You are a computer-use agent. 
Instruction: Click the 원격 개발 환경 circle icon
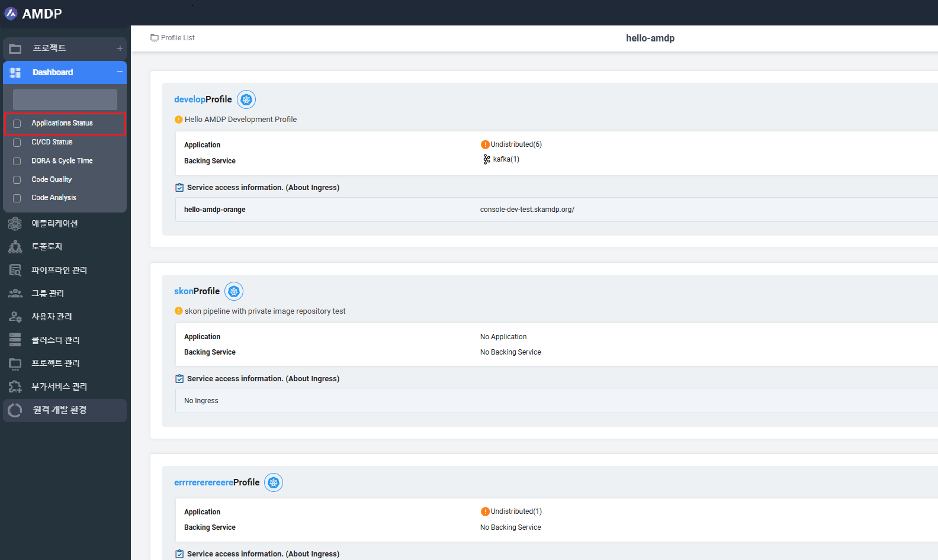click(15, 410)
